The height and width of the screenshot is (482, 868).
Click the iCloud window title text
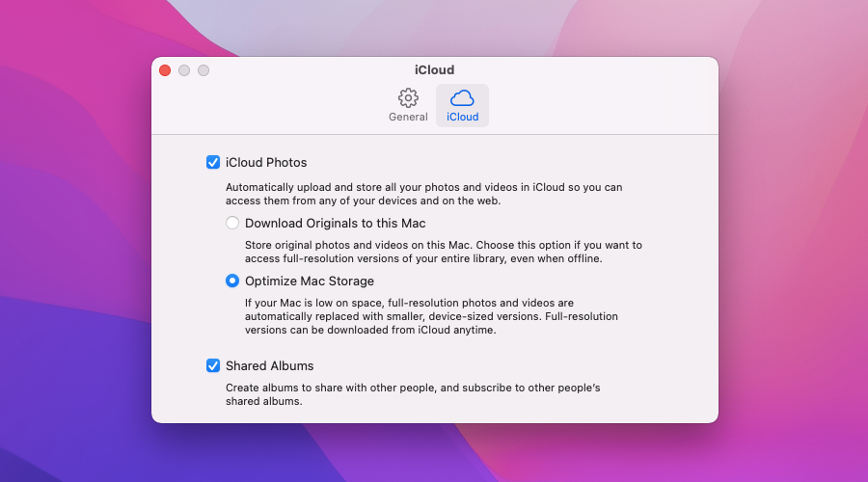[435, 69]
